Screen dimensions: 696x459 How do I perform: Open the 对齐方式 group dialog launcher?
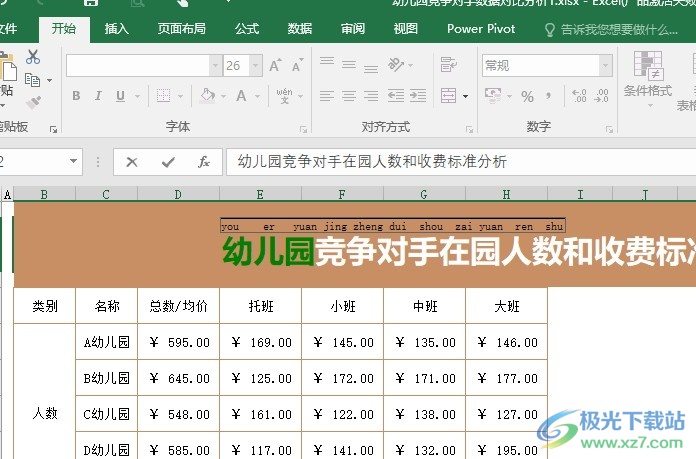point(469,129)
